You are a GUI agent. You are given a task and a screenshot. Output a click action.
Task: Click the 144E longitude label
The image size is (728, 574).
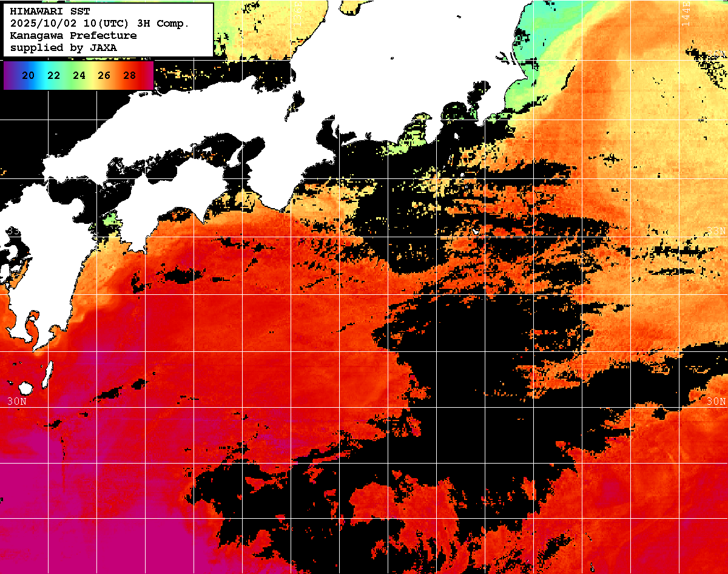[x=686, y=13]
